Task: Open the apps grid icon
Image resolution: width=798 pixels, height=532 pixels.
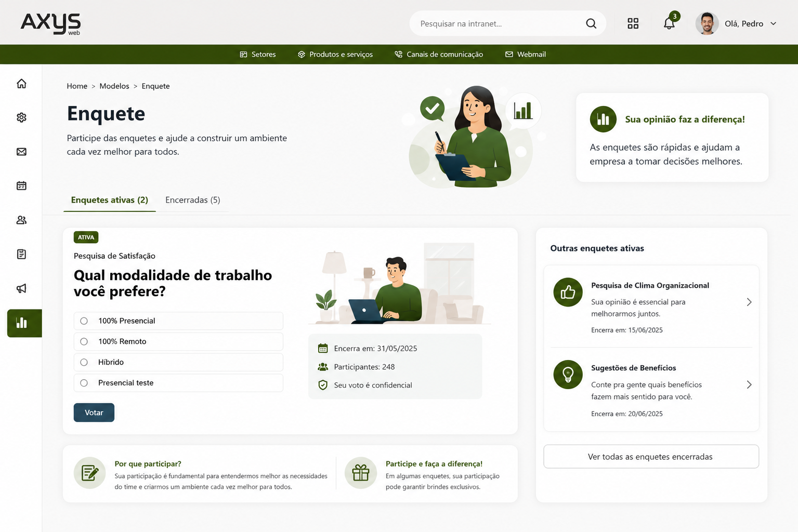Action: [633, 23]
